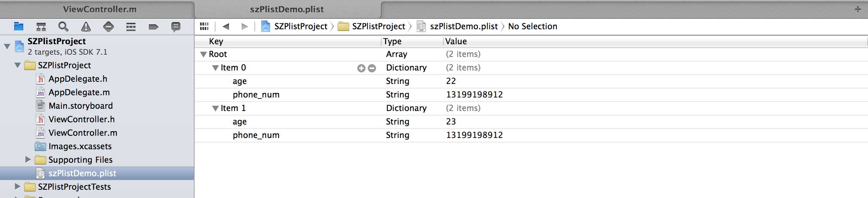Select the phone_num key under Item 0
868x198 pixels.
[256, 95]
